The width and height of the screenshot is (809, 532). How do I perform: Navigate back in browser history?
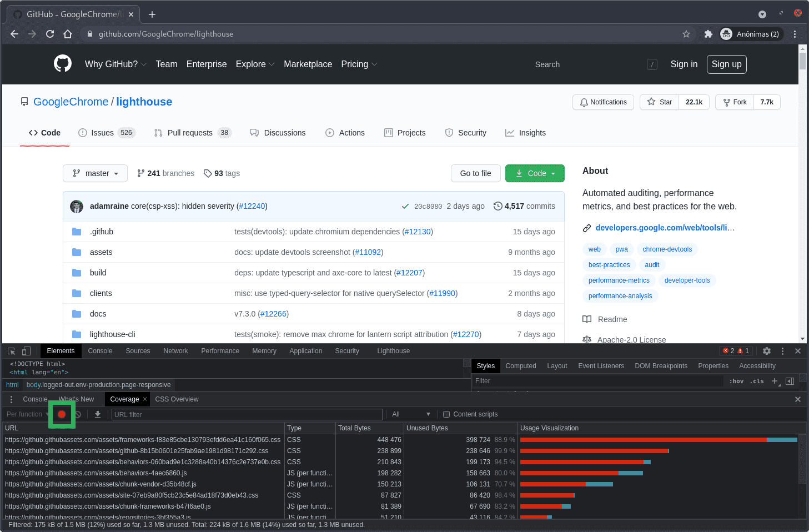[14, 34]
